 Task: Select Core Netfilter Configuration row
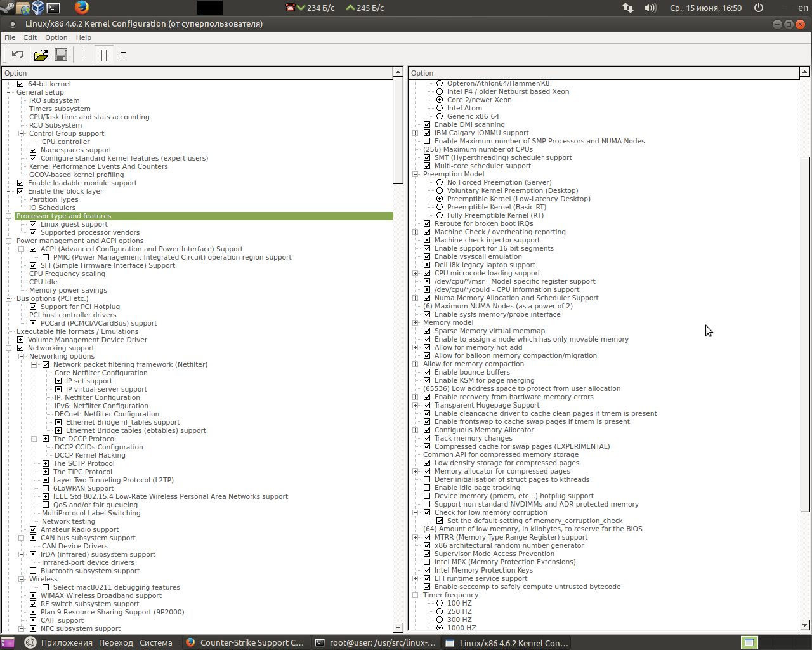click(x=101, y=373)
